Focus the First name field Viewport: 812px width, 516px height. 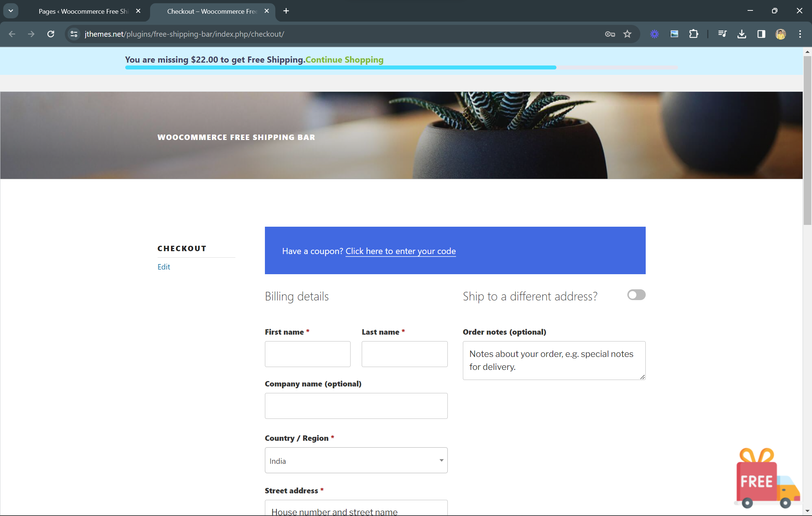[x=308, y=354]
